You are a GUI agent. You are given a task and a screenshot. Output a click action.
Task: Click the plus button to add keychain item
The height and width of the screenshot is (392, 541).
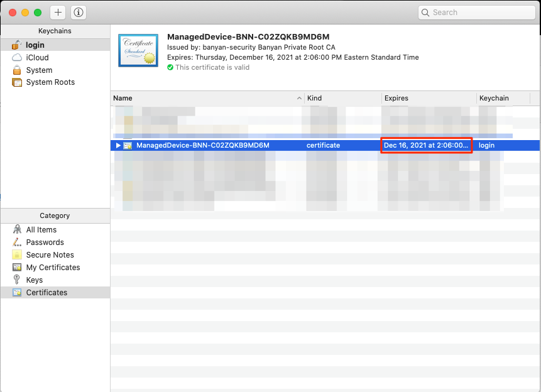coord(58,13)
